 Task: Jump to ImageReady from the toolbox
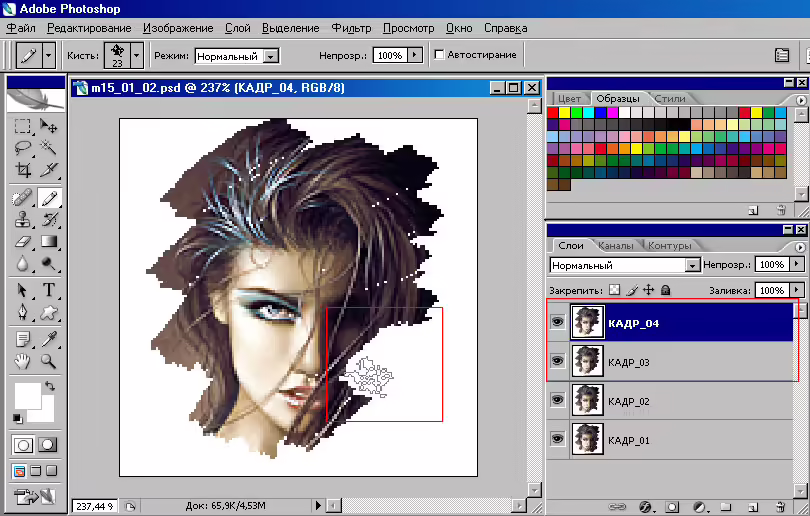pos(35,496)
